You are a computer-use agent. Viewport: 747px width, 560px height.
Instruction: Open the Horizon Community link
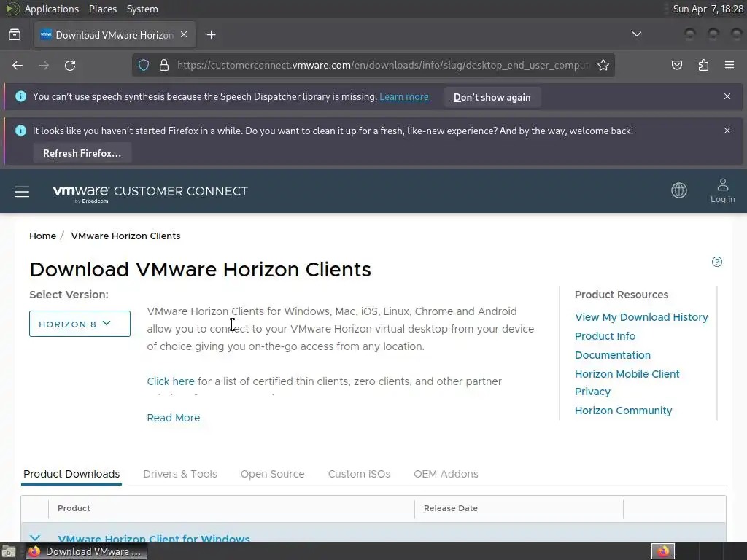623,411
